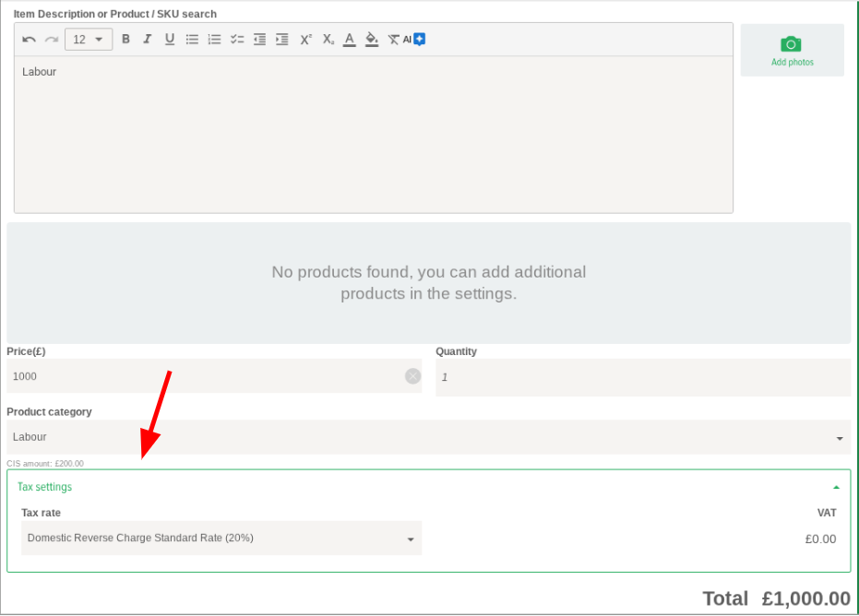Decrease indent of the text

click(x=259, y=40)
